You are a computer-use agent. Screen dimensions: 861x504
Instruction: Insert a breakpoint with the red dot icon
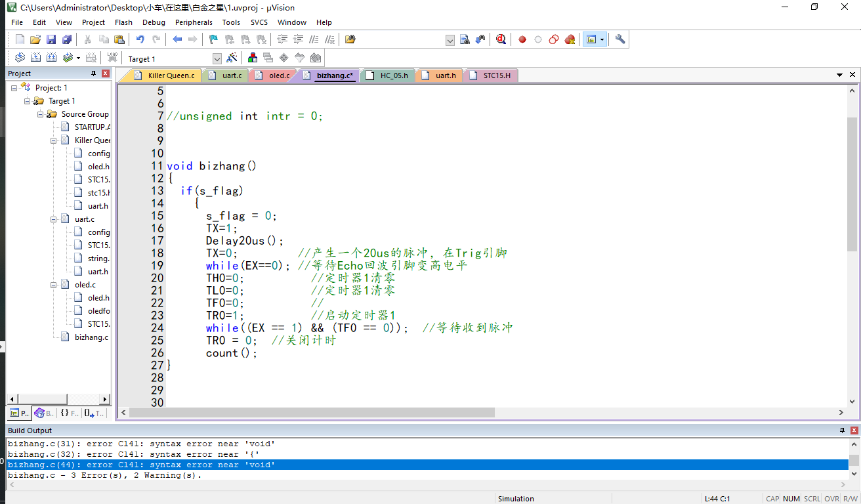(522, 39)
